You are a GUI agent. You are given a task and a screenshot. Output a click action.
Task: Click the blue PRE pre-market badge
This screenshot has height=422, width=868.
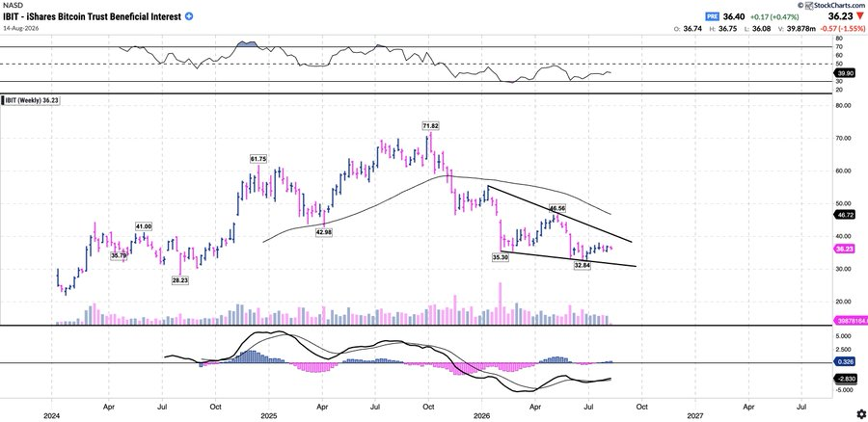[712, 16]
